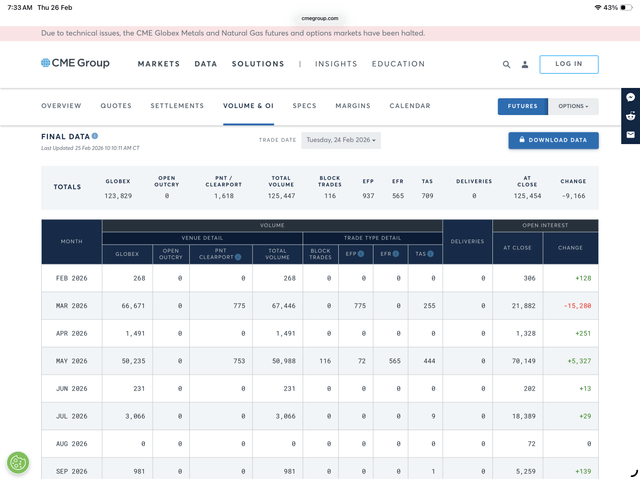This screenshot has height=479, width=640.
Task: Open the Options dropdown
Action: click(573, 106)
